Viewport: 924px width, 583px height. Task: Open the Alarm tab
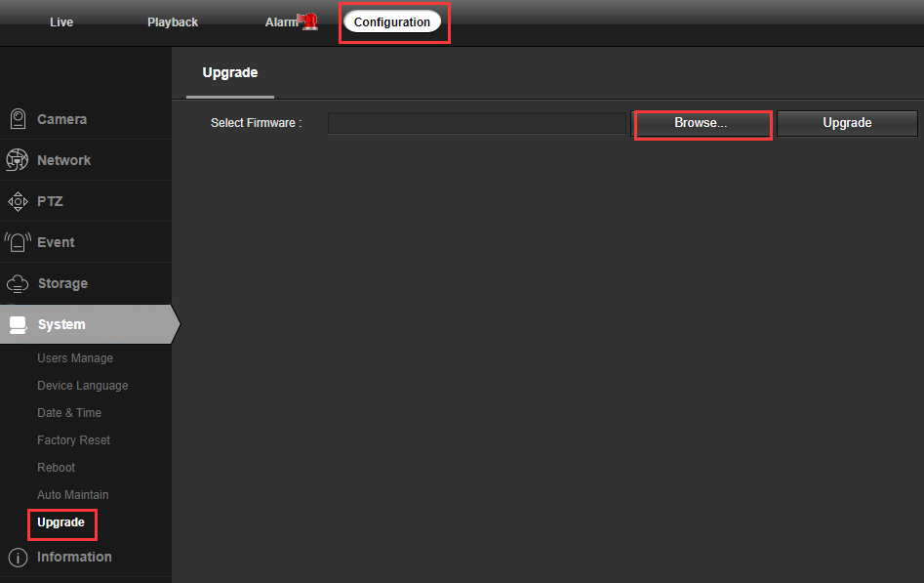pos(281,22)
